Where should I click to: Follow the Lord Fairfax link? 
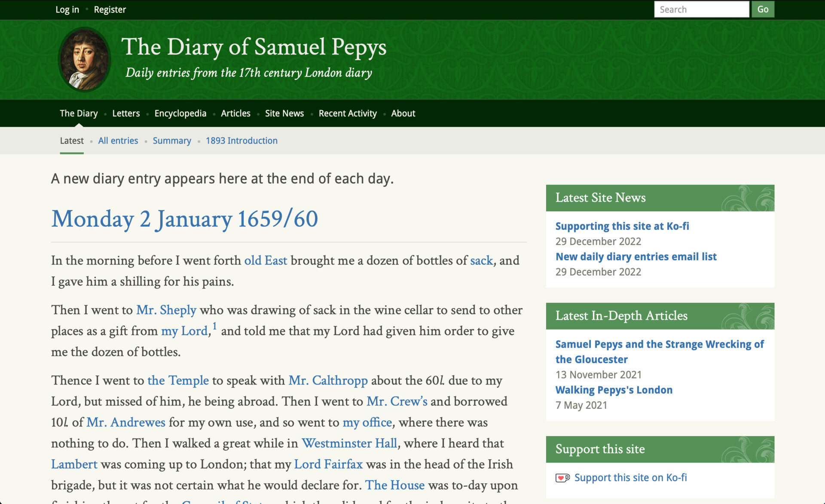tap(328, 464)
